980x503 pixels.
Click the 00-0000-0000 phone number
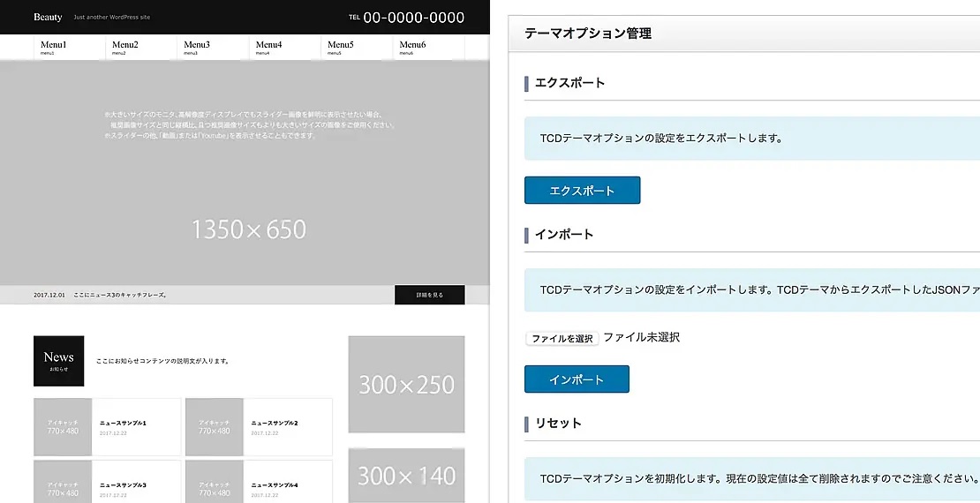413,18
